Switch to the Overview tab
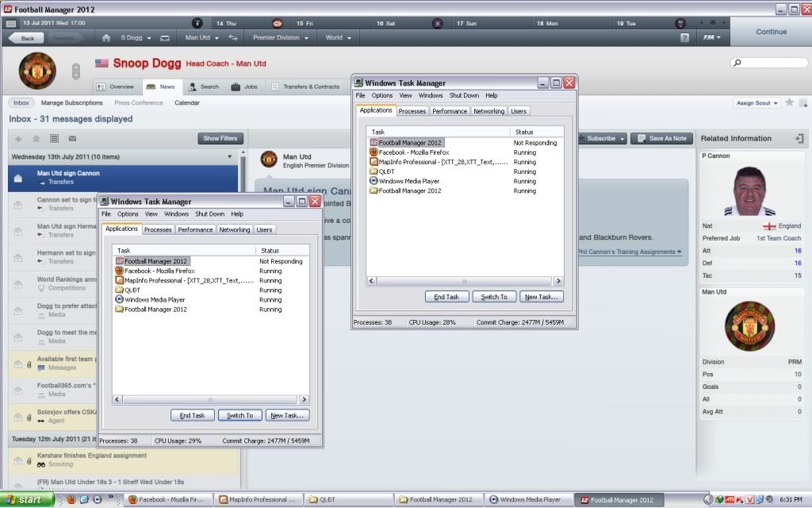This screenshot has width=812, height=508. (x=116, y=87)
